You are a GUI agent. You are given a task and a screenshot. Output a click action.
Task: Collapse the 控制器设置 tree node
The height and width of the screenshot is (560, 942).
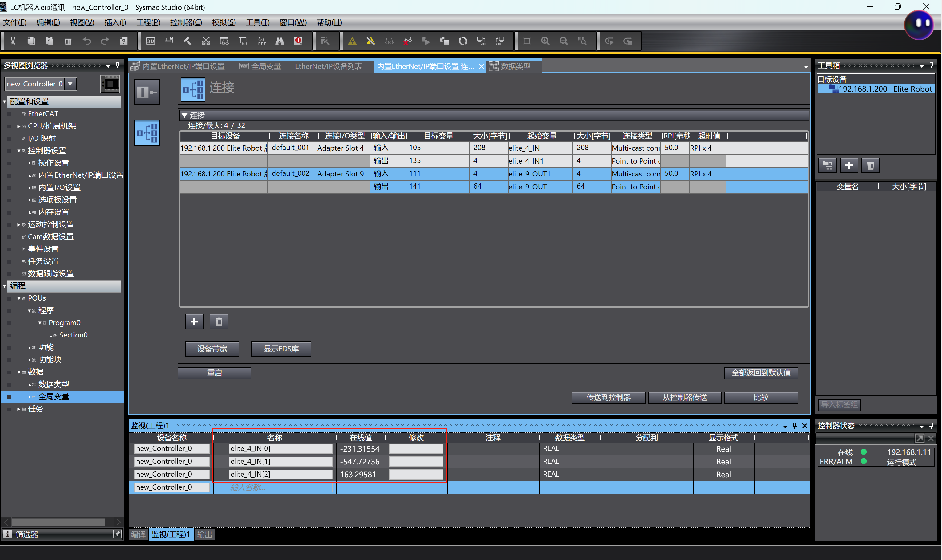(19, 151)
